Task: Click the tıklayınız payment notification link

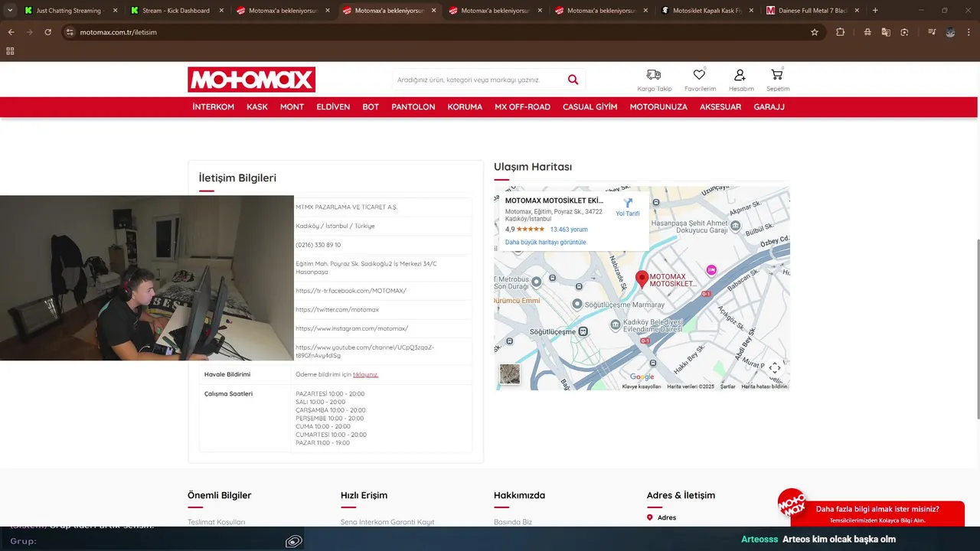Action: click(365, 375)
